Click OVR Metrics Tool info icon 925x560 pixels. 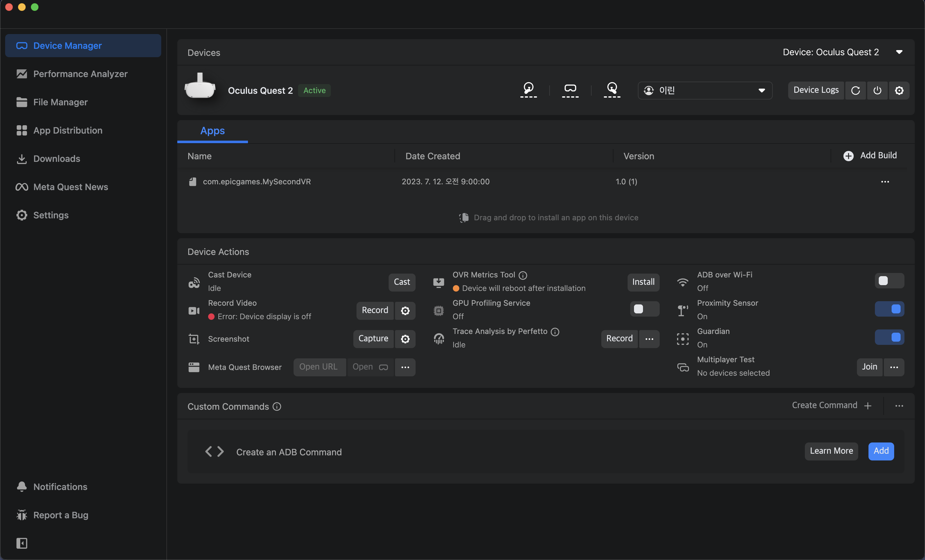[523, 275]
